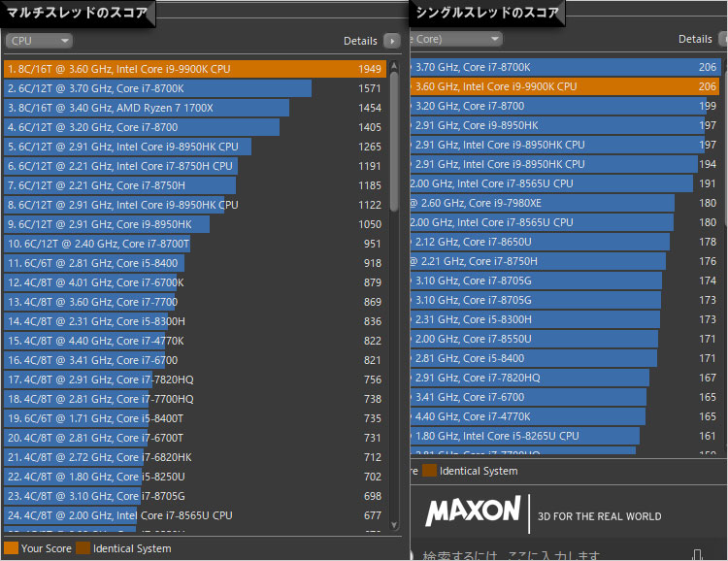Select the Core i7-8700 row scoring 1405
This screenshot has width=728, height=561.
[195, 127]
